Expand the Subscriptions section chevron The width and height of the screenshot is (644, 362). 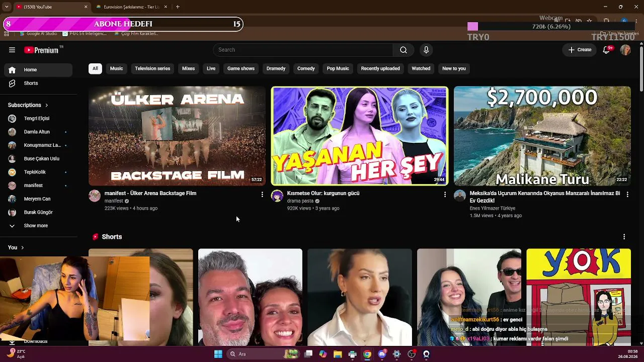coord(47,105)
